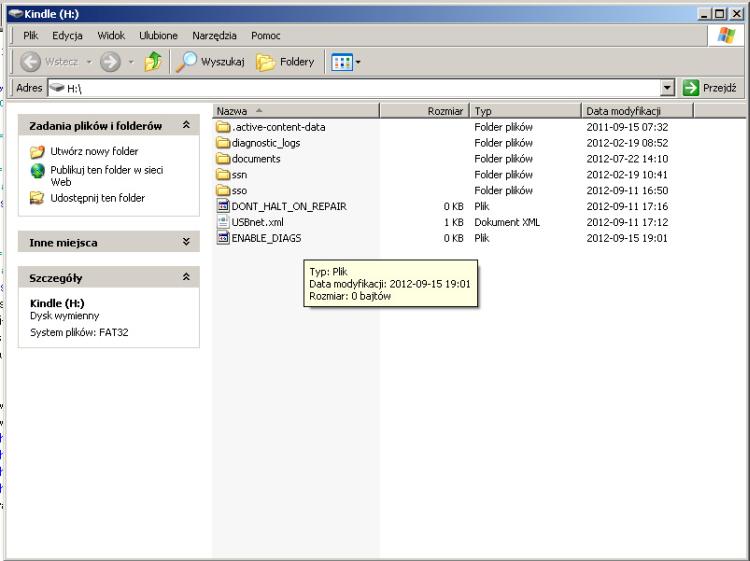Viewport: 750px width, 561px height.
Task: Open the Edycja menu
Action: click(67, 35)
